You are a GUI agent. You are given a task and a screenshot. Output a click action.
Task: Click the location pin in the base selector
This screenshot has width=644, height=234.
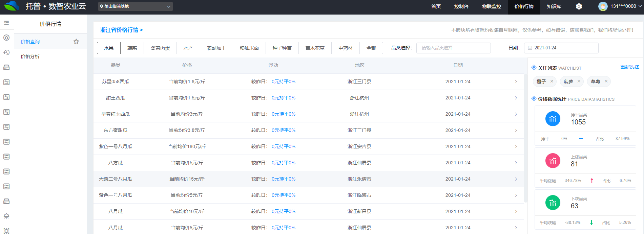(x=102, y=6)
